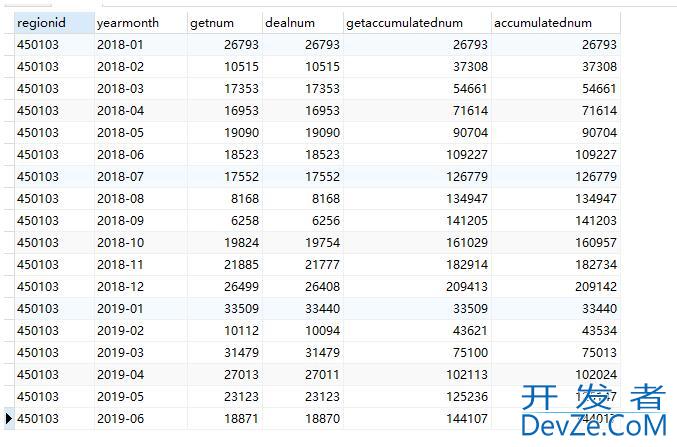Click getaccumulatednum value 75100
The image size is (677, 447).
[417, 353]
